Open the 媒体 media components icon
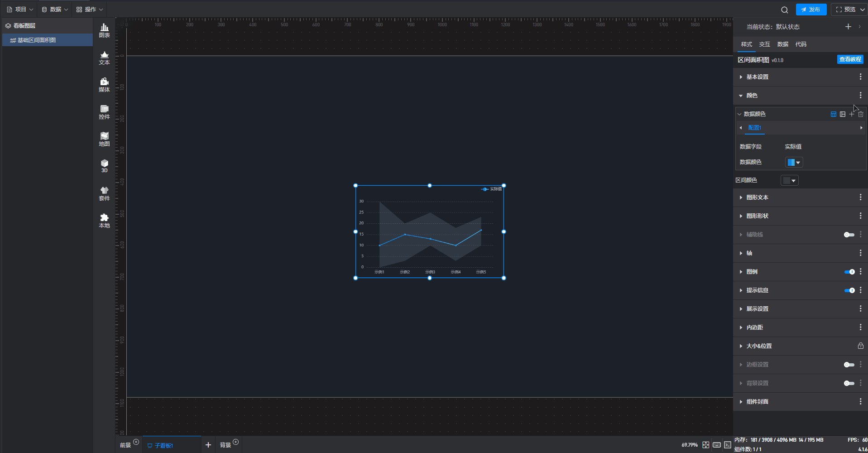The image size is (868, 453). [104, 85]
